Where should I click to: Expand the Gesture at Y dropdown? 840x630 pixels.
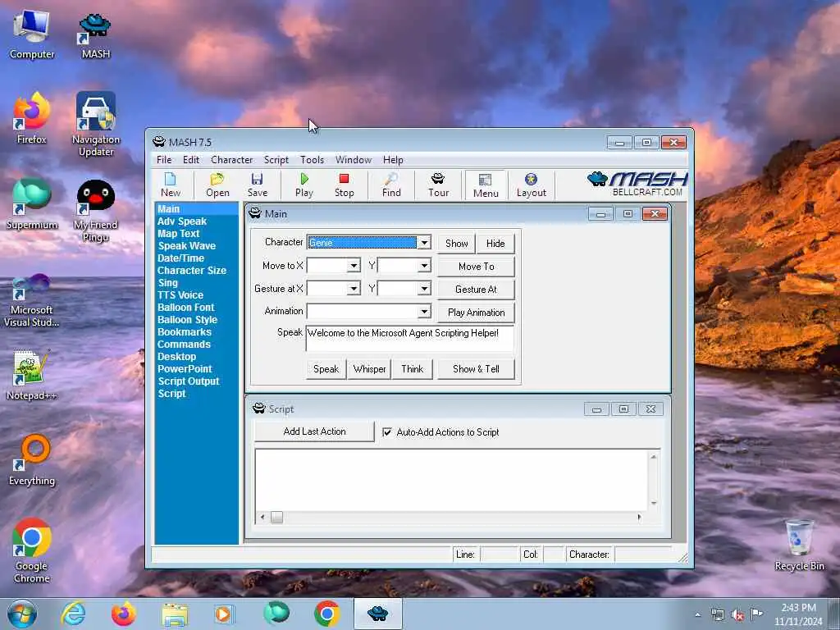coord(424,289)
